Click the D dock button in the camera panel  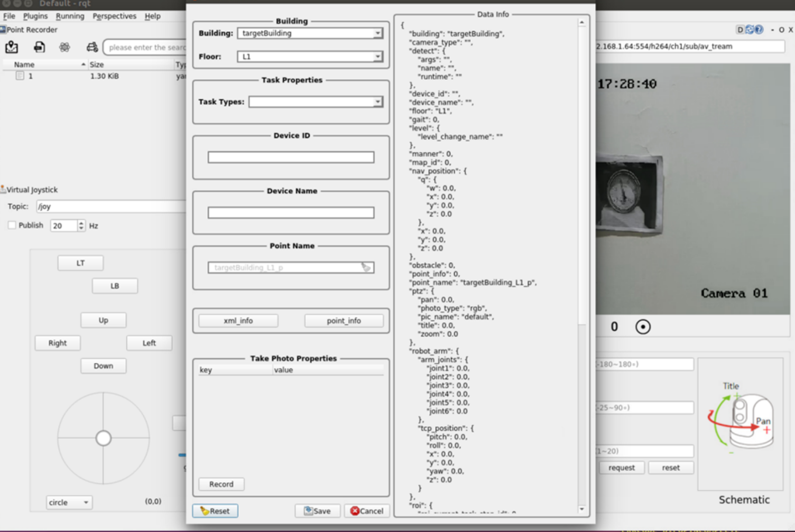740,30
